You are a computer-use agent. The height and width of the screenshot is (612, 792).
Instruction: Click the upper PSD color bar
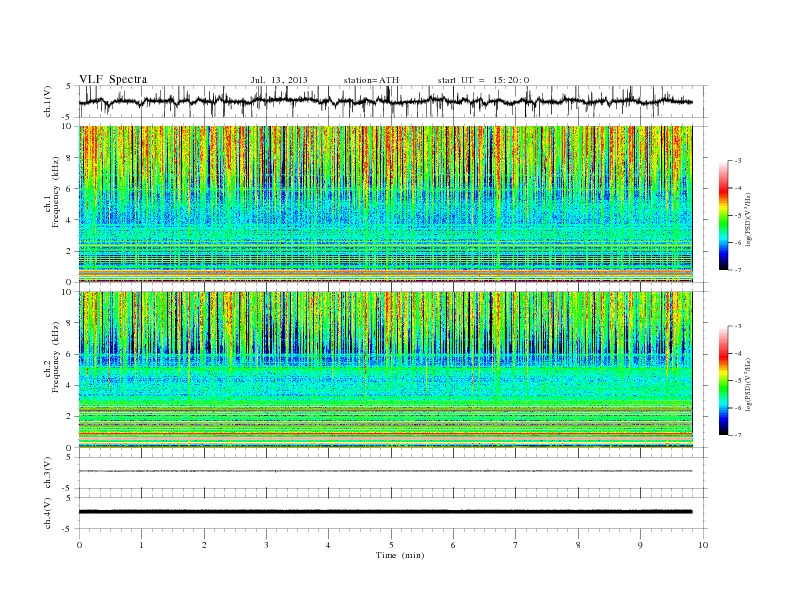pyautogui.click(x=724, y=215)
